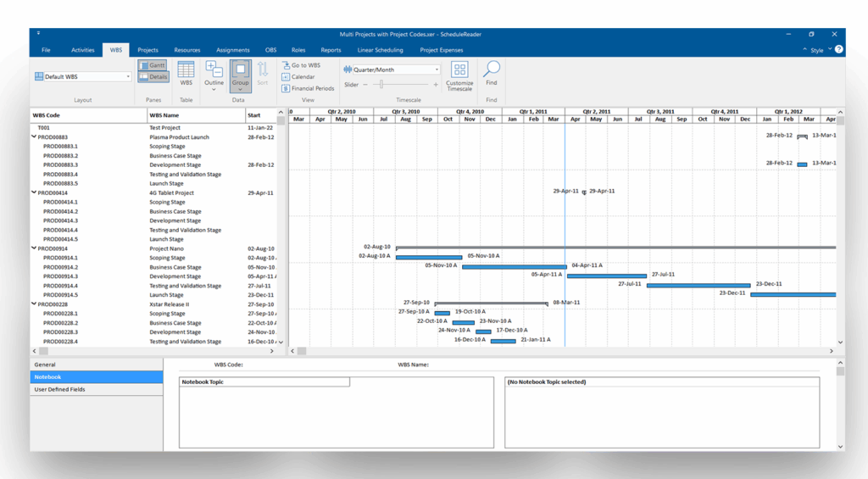Screen dimensions: 868x479
Task: Click the summary bar starting 27-Sep-10
Action: coord(491,304)
